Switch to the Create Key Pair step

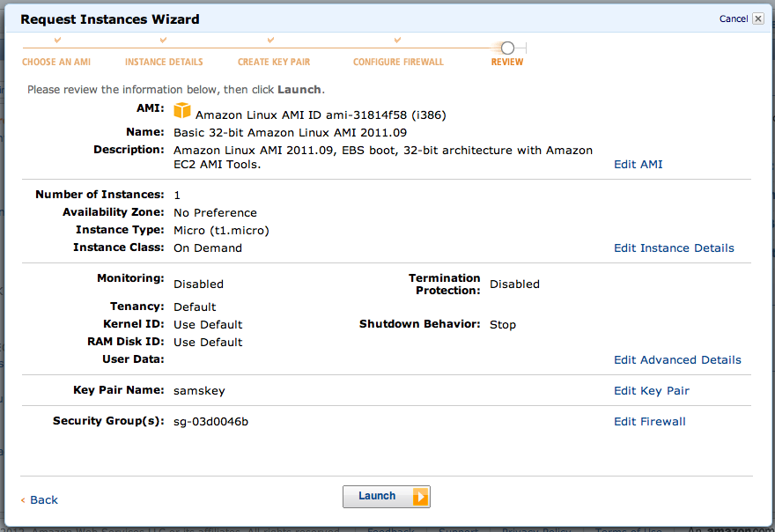274,62
